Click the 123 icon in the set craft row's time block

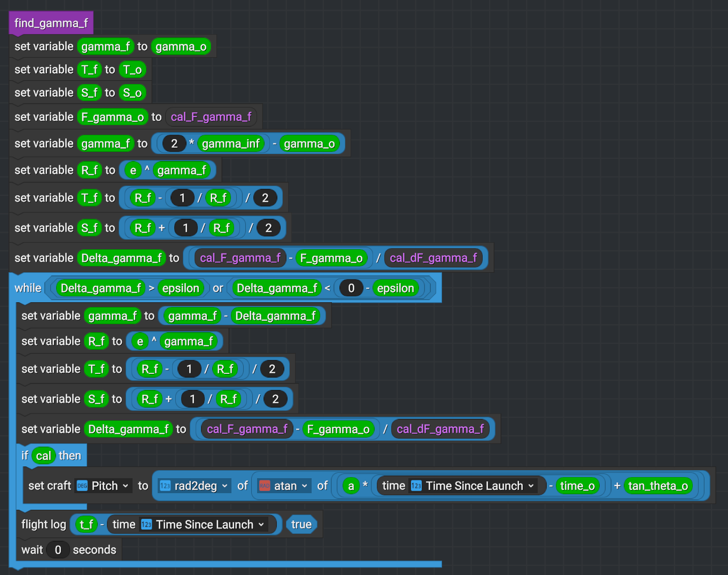tap(416, 486)
